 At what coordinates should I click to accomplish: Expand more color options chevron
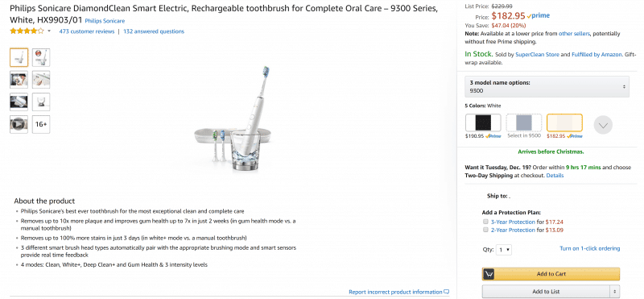[x=603, y=125]
